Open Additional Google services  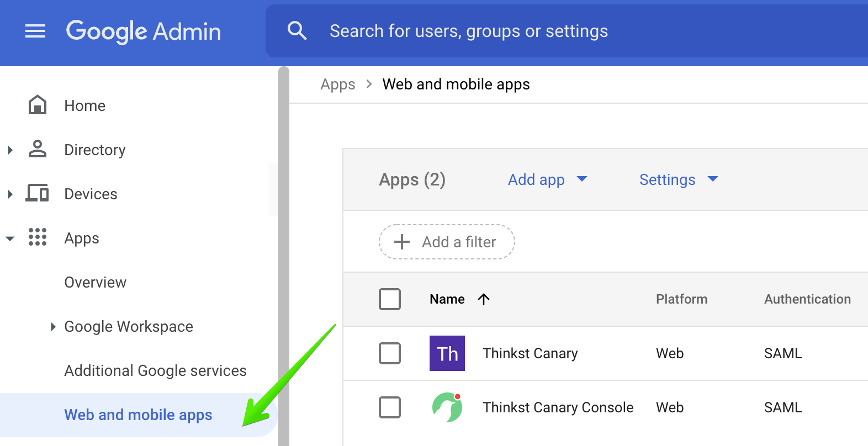click(x=155, y=370)
